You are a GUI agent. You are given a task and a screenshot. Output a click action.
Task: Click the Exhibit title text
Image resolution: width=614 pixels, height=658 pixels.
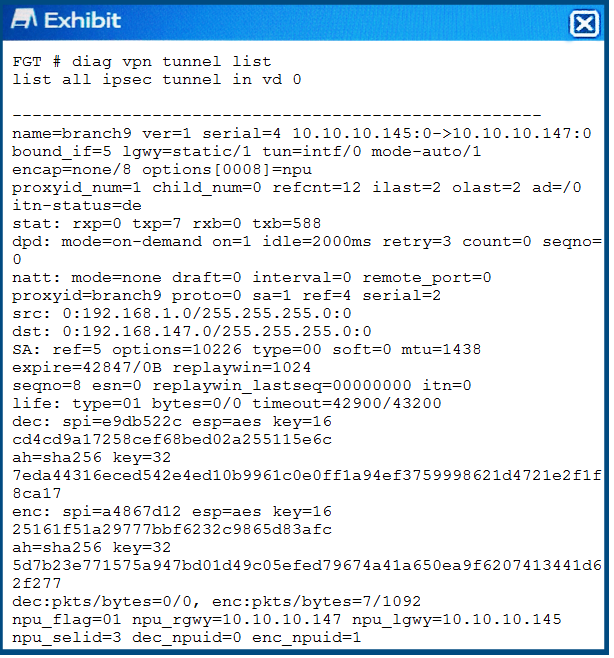83,20
